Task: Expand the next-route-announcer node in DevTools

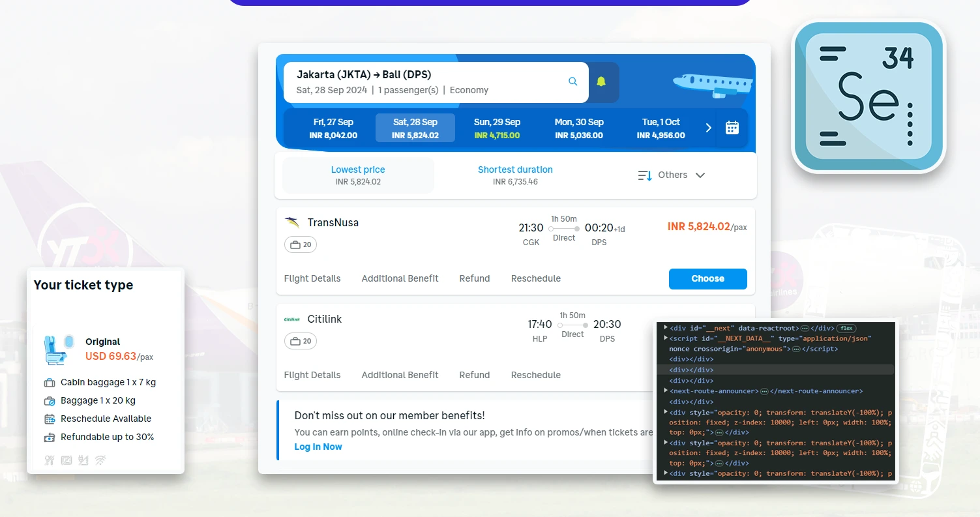Action: pos(665,391)
